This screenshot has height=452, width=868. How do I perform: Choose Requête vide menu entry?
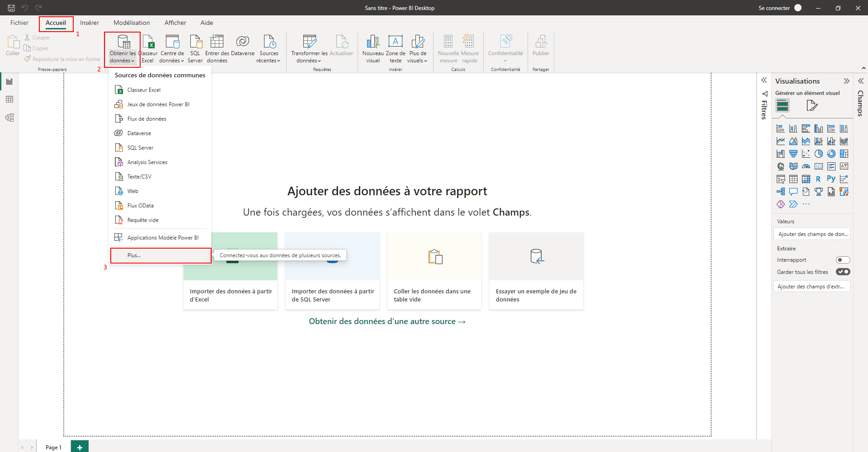tap(160, 220)
